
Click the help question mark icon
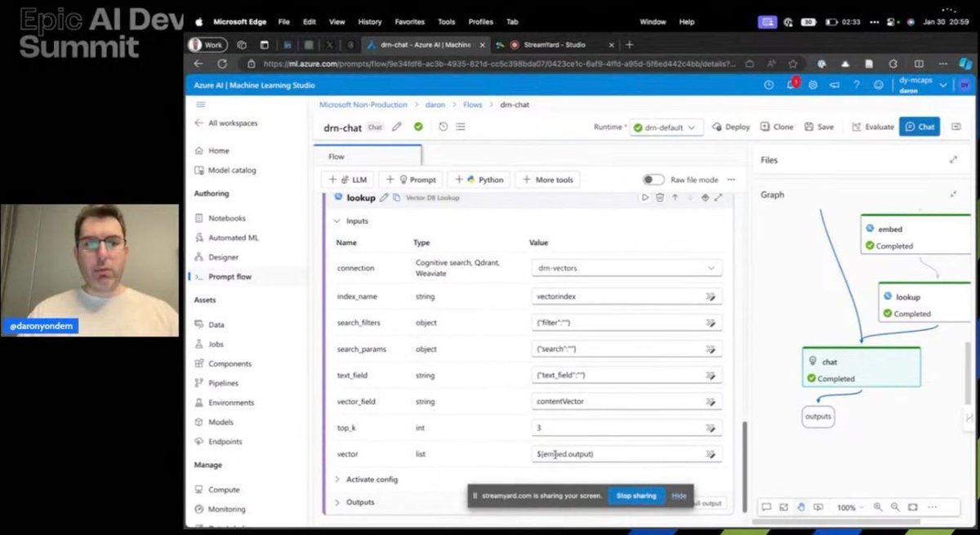pyautogui.click(x=857, y=84)
